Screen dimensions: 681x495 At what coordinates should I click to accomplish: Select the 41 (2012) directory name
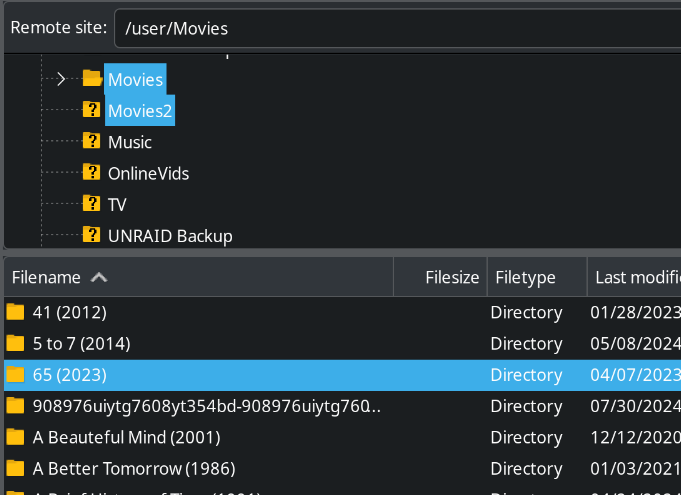tap(69, 313)
